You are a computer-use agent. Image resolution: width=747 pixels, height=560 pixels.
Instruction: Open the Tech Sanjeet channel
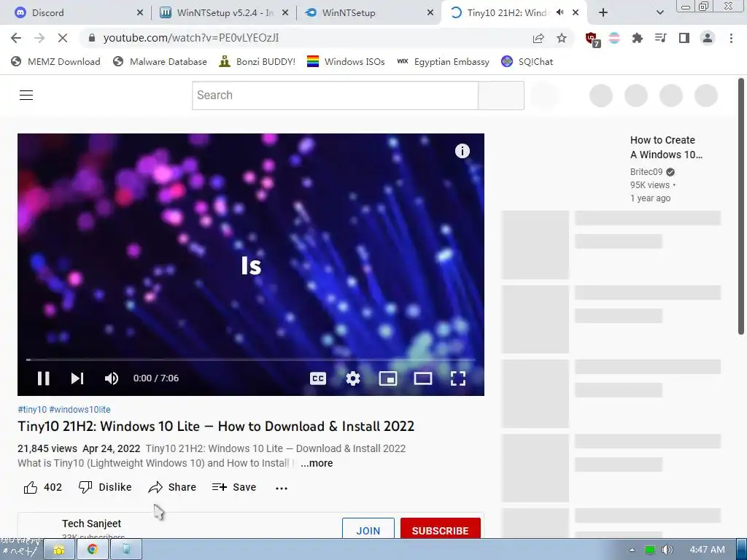pos(91,524)
